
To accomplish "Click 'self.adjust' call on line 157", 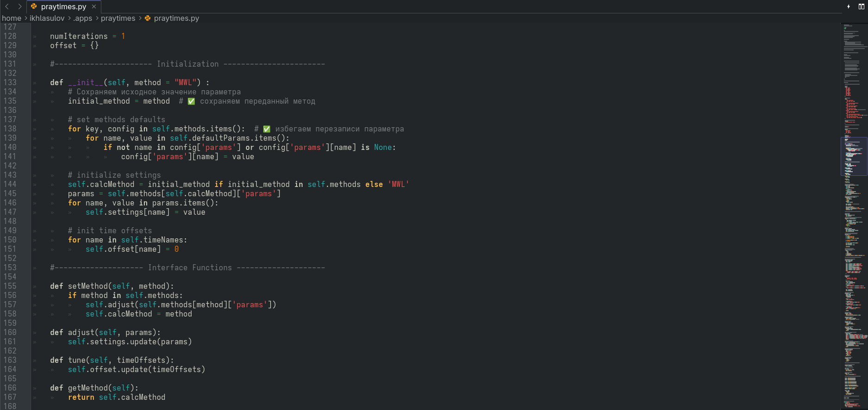I will [110, 304].
